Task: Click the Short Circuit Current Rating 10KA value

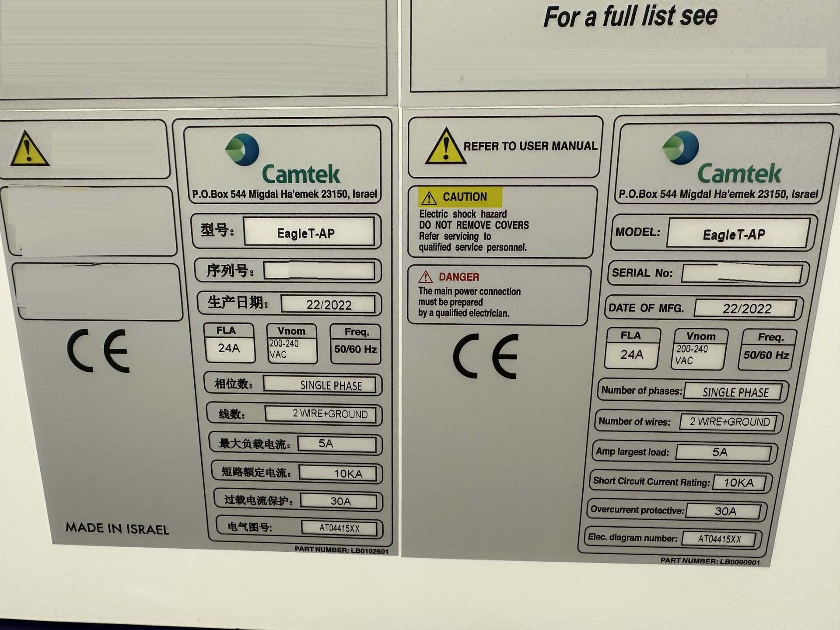Action: (738, 483)
